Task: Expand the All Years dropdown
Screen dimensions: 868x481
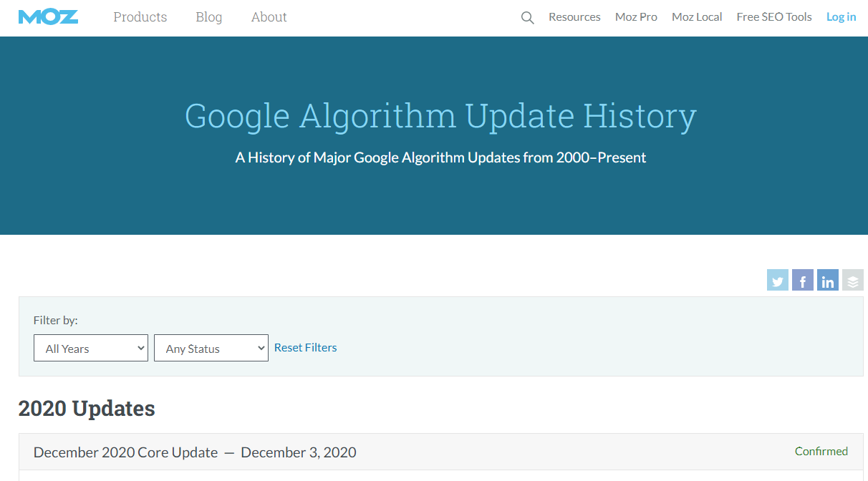Action: [x=91, y=348]
